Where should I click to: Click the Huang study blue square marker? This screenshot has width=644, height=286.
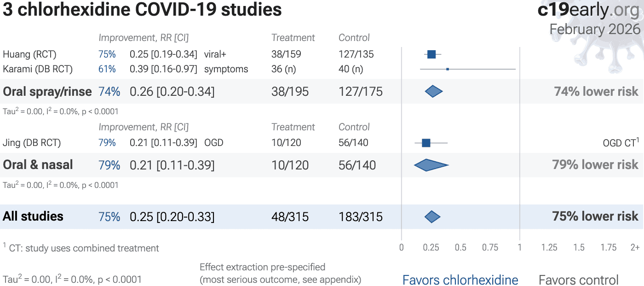tap(431, 54)
